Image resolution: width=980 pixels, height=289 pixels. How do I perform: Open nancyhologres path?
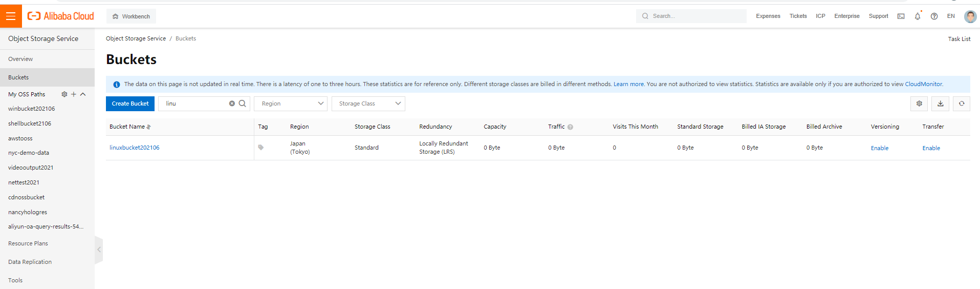coord(28,212)
